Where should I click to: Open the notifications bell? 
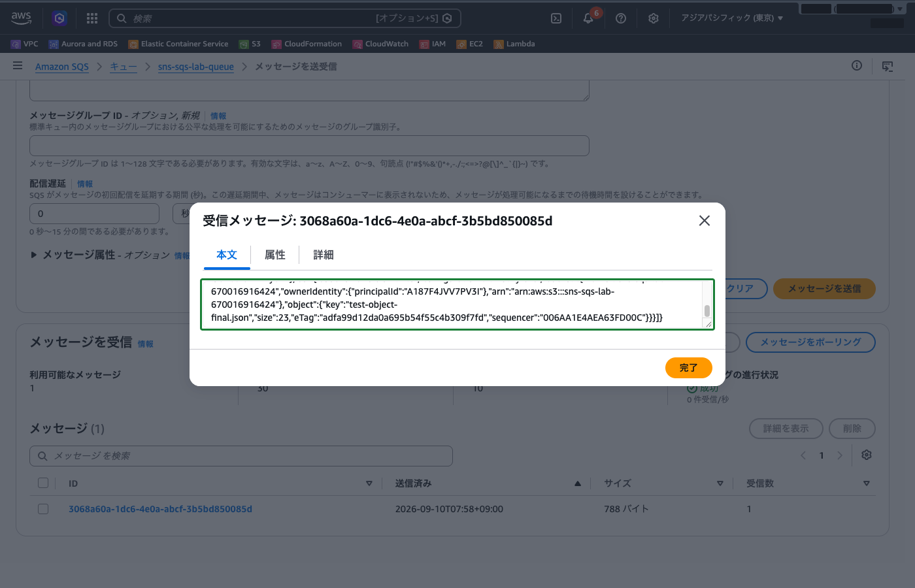[x=588, y=18]
